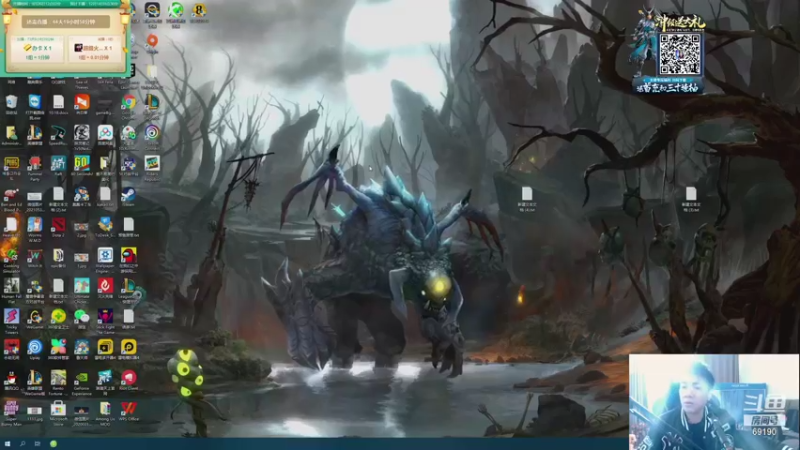The width and height of the screenshot is (800, 450).
Task: Select the Cooking Simulator icon
Action: pyautogui.click(x=11, y=254)
